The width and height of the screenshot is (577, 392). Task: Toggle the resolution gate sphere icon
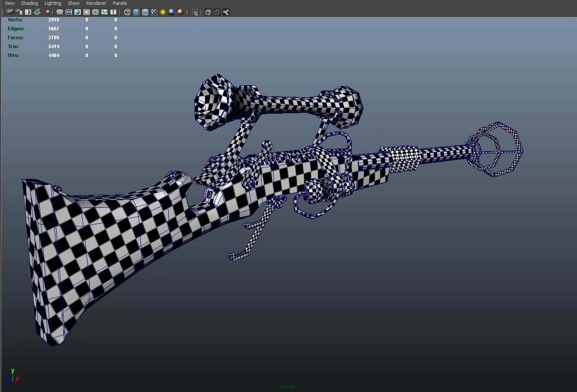pos(78,12)
